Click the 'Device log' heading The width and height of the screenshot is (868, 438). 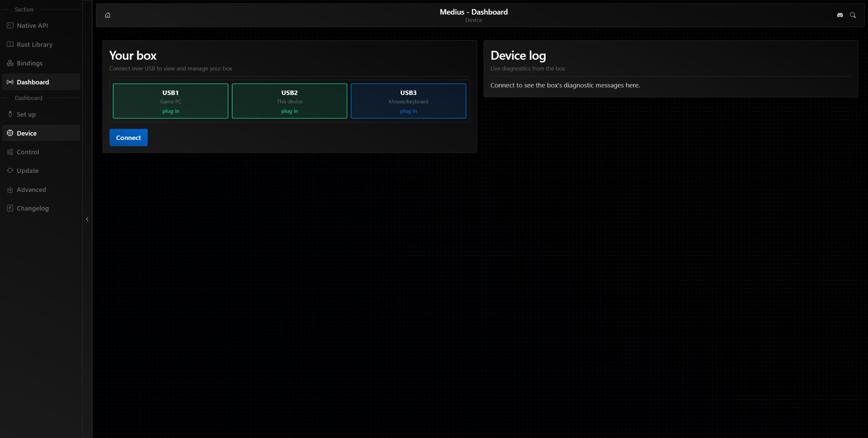(x=518, y=56)
